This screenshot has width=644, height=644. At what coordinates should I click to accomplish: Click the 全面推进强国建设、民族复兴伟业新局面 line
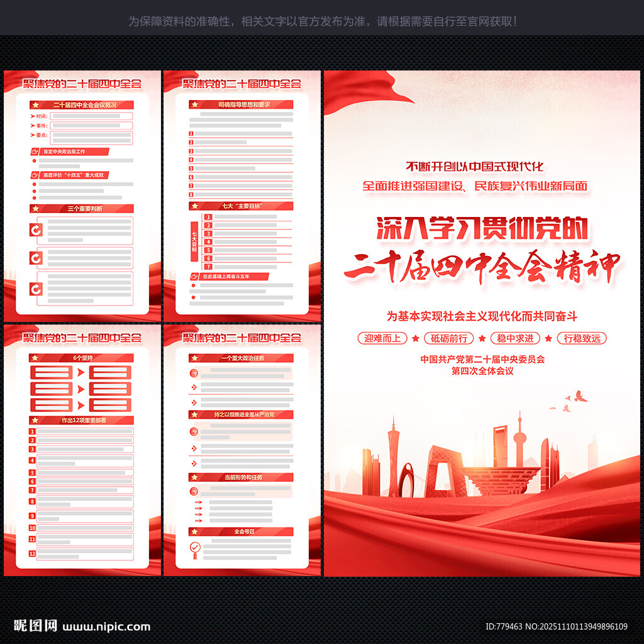point(475,186)
